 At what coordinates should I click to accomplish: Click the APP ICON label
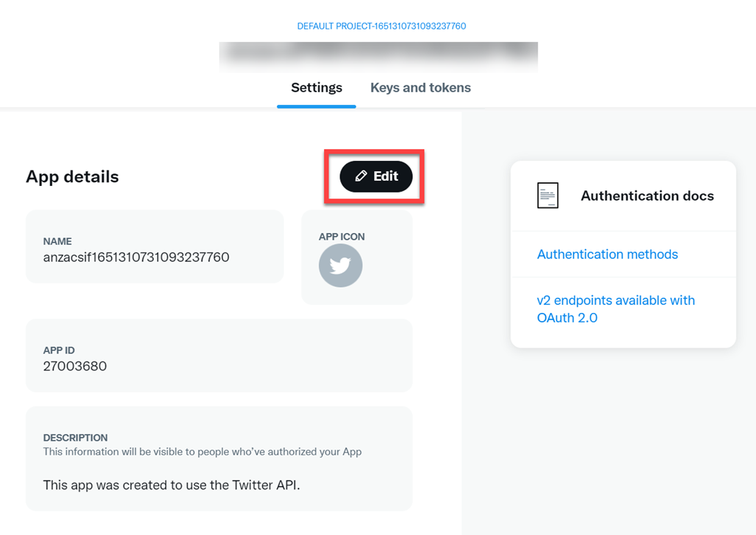tap(341, 237)
